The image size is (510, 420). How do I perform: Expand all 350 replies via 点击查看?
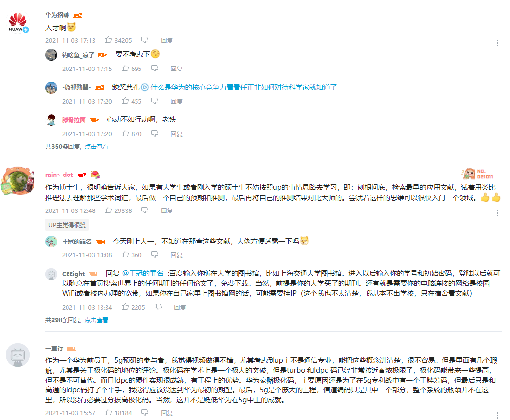97,147
